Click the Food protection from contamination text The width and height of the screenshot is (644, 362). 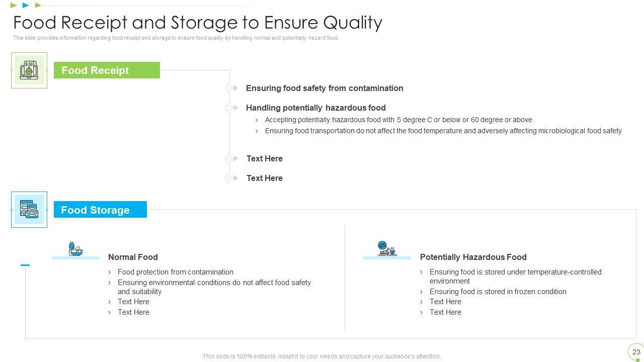pyautogui.click(x=175, y=272)
